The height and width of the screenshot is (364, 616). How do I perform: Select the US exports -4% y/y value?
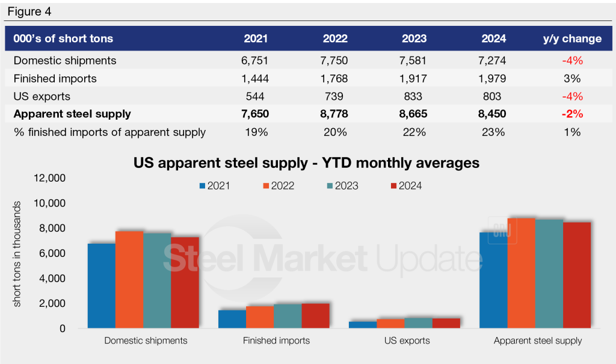572,96
